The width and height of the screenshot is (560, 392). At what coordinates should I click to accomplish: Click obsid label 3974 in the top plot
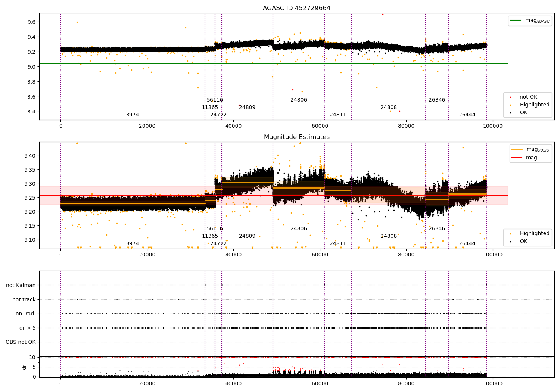(133, 115)
